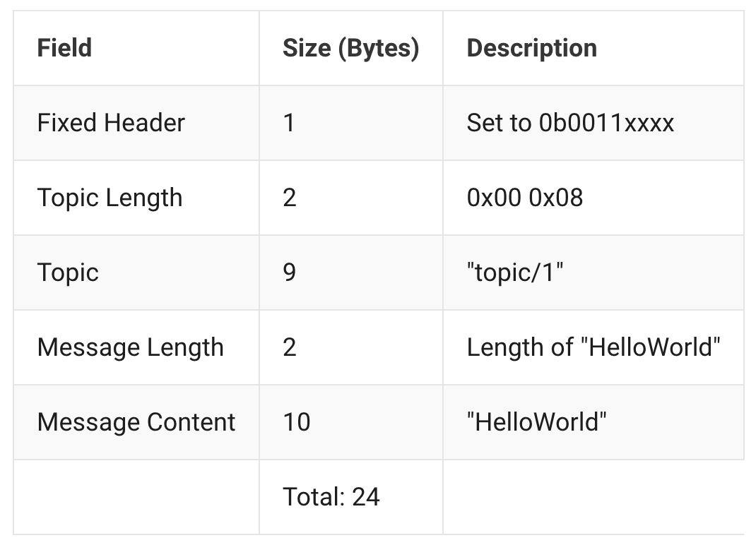756x545 pixels.
Task: Click the Topic field name cell
Action: click(68, 272)
